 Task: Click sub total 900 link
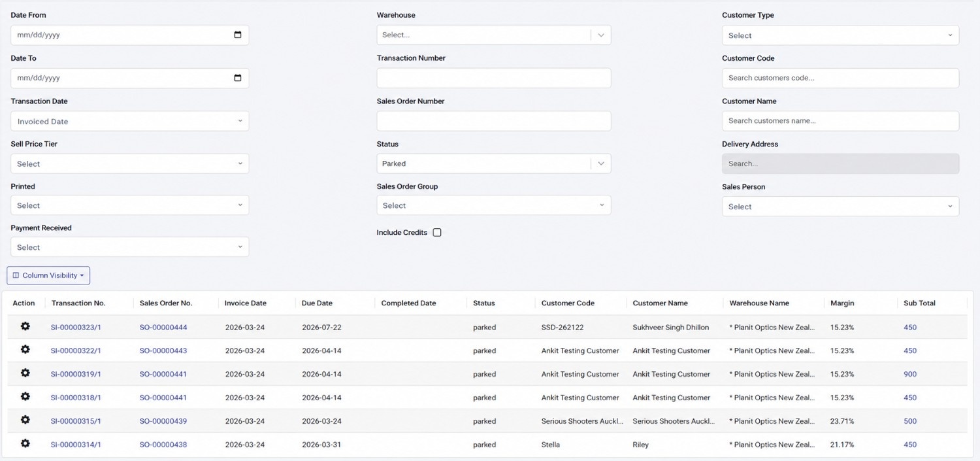(910, 374)
